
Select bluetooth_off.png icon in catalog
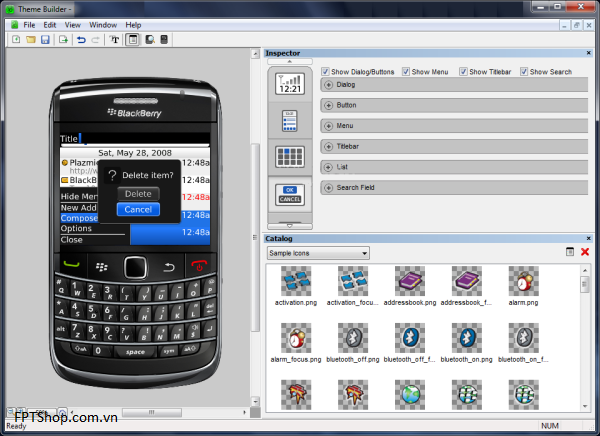click(x=353, y=338)
